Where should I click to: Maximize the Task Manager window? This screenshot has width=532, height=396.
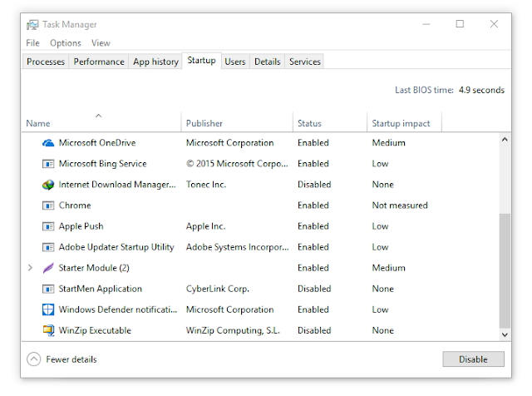460,24
